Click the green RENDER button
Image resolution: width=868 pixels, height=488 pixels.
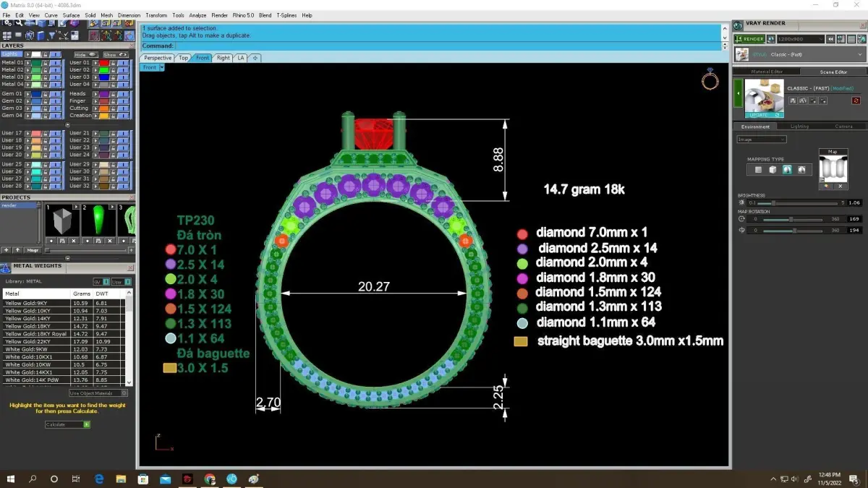coord(749,39)
